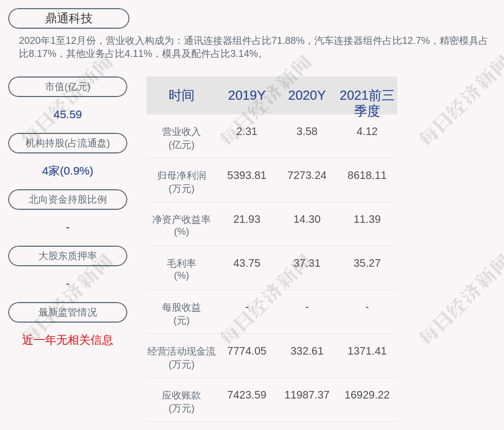Image resolution: width=504 pixels, height=430 pixels.
Task: Select the 2021前三季度 column header
Action: (x=367, y=102)
